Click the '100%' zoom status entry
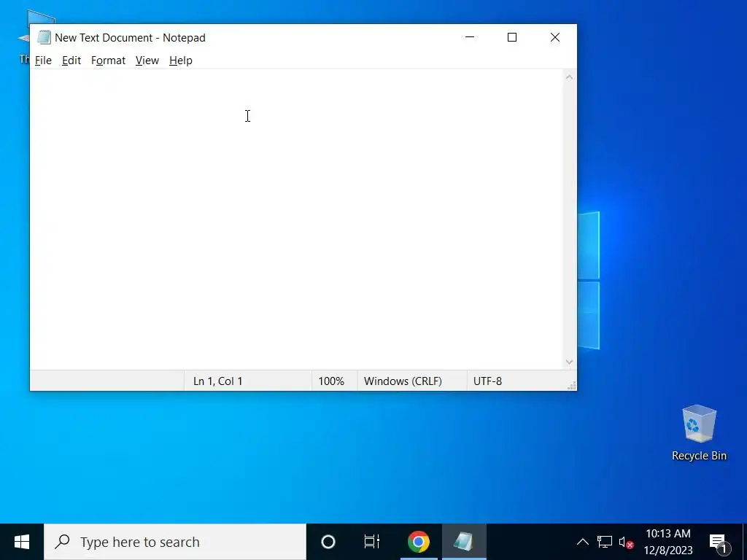This screenshot has width=747, height=560. click(x=331, y=381)
